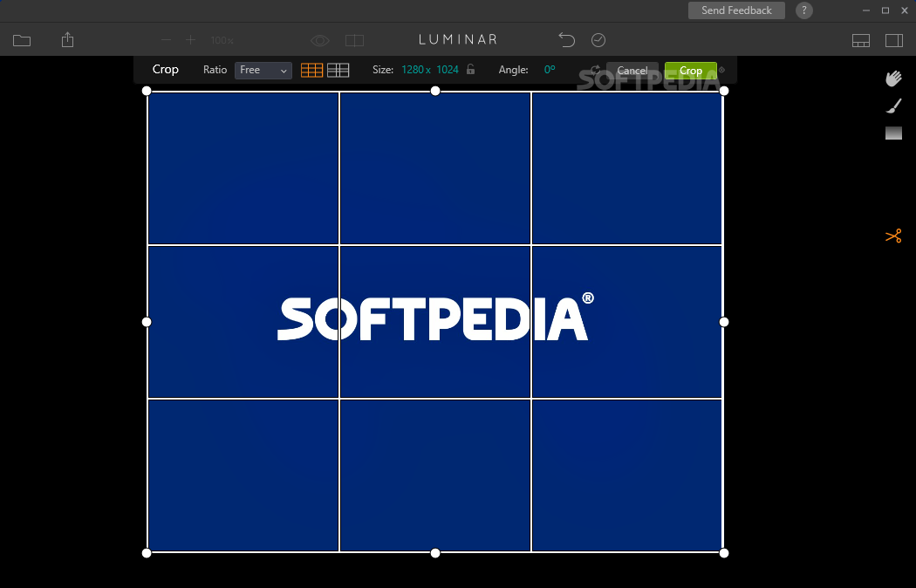Click the Angle value 0°
Image resolution: width=916 pixels, height=588 pixels.
[550, 70]
